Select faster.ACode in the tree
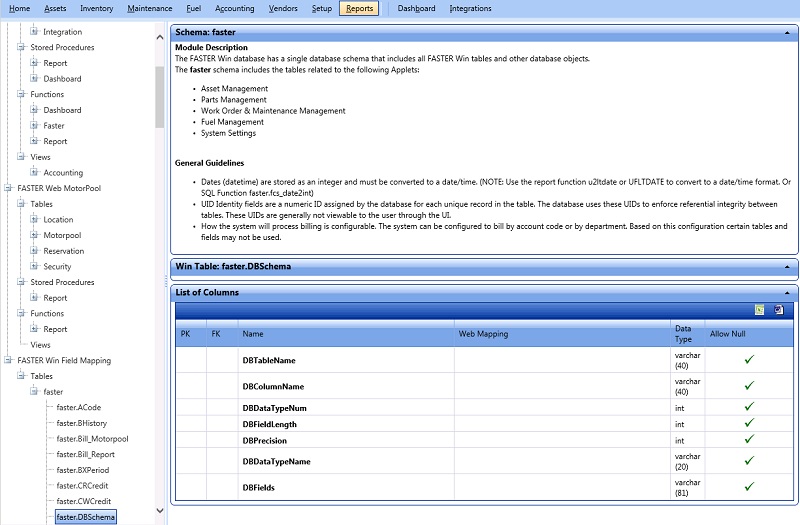Image resolution: width=800 pixels, height=525 pixels. pyautogui.click(x=79, y=407)
